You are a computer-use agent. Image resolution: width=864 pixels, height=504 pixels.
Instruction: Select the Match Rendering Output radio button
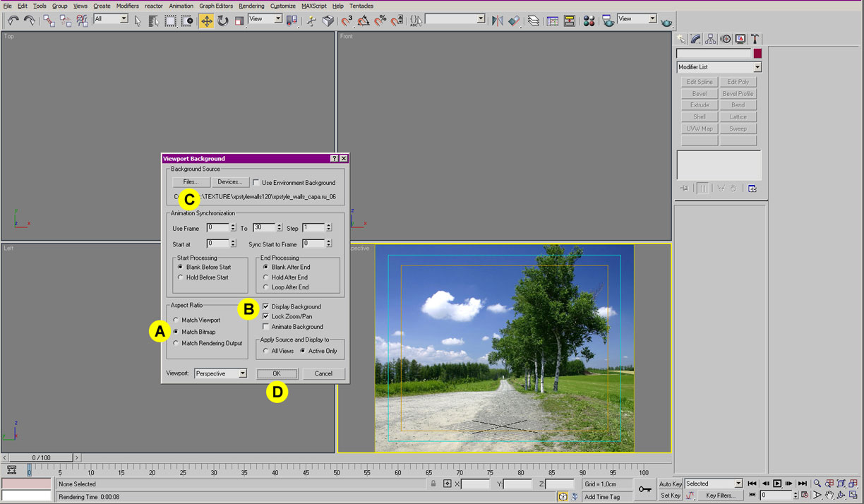click(x=176, y=343)
